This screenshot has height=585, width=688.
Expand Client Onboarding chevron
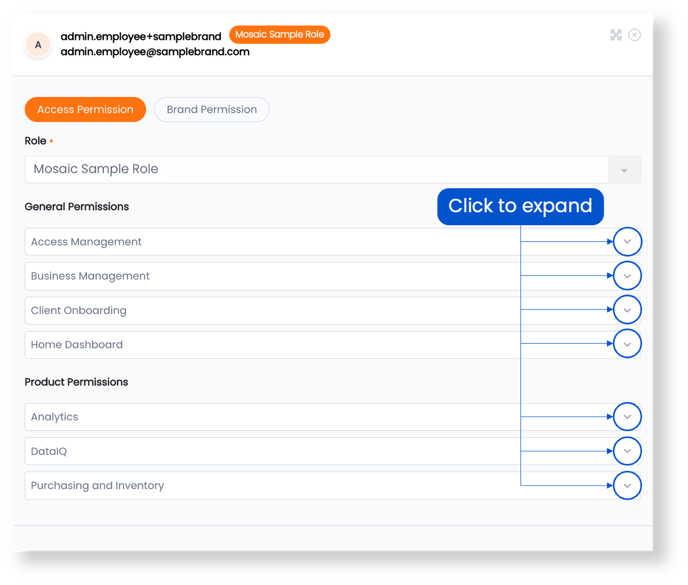click(627, 310)
